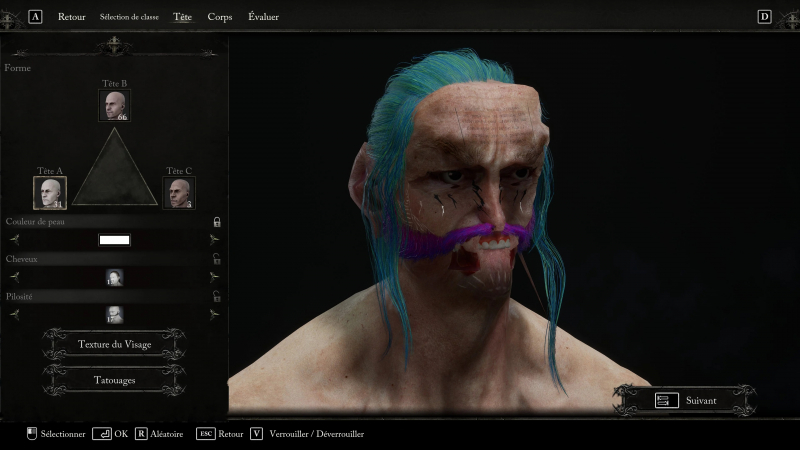Click the white skin color swatch
800x450 pixels.
[x=114, y=240]
